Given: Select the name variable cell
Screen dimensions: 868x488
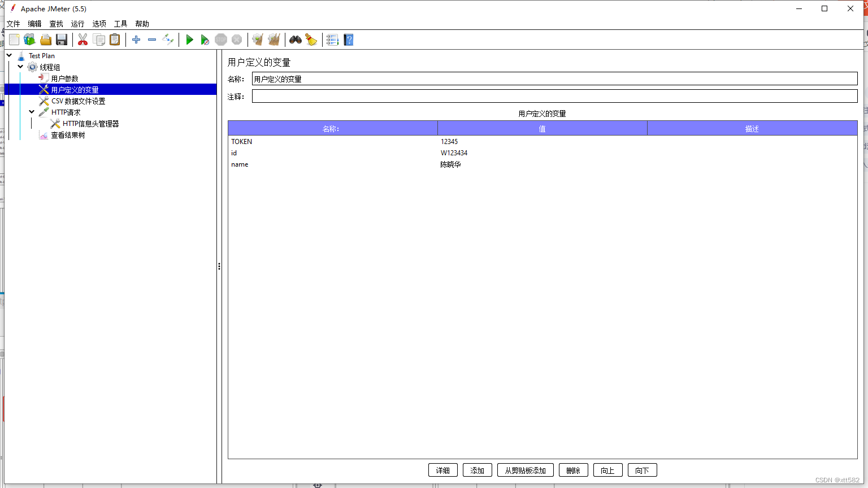Looking at the screenshot, I should (333, 164).
